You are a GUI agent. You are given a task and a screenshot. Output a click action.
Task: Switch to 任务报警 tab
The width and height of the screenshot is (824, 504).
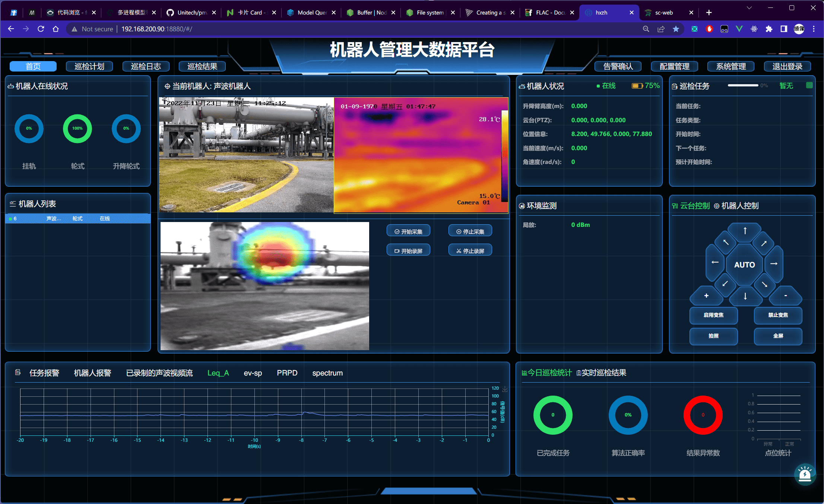[44, 373]
